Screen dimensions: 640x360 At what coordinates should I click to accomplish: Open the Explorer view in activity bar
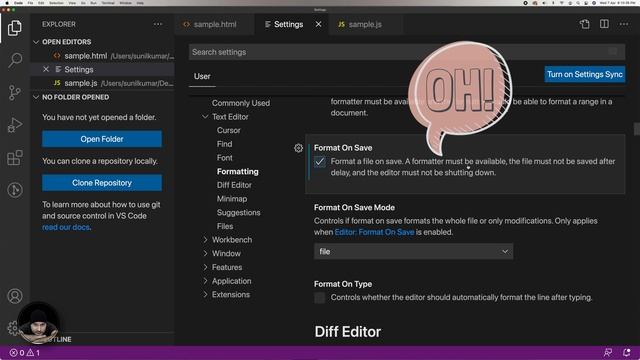[15, 28]
